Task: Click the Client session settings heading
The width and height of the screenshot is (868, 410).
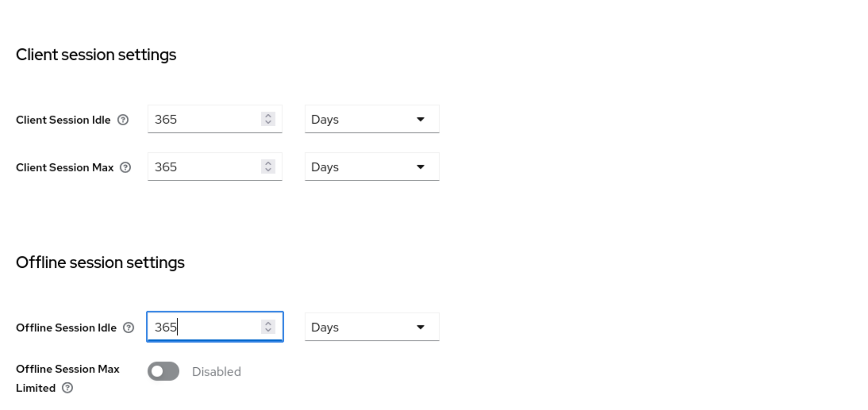Action: tap(96, 54)
